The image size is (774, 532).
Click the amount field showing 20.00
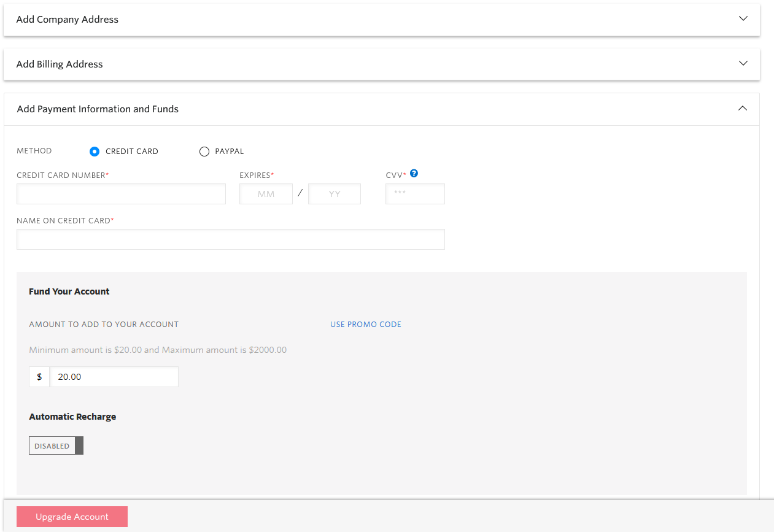114,377
